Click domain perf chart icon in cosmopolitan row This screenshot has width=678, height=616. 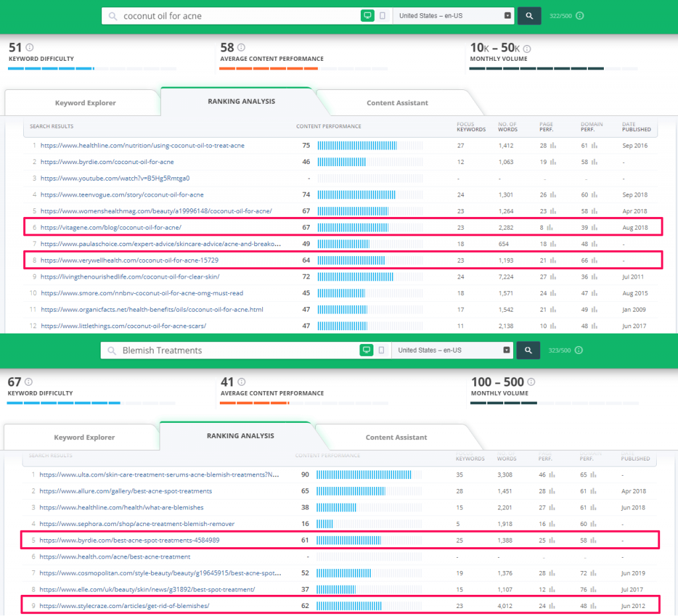[593, 573]
